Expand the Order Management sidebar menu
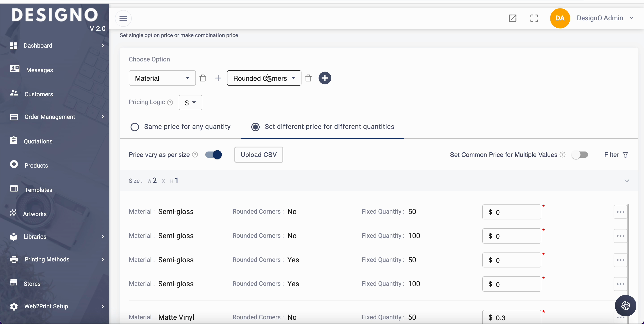644x324 pixels. click(49, 117)
